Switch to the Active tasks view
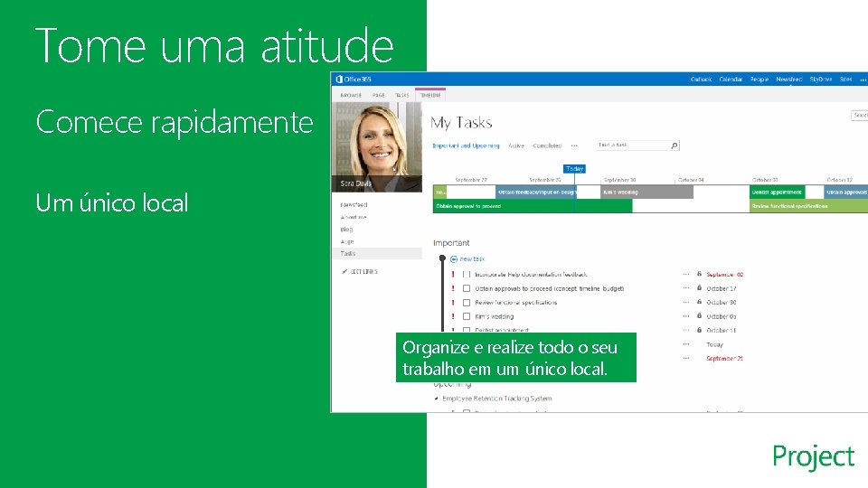 (x=516, y=146)
